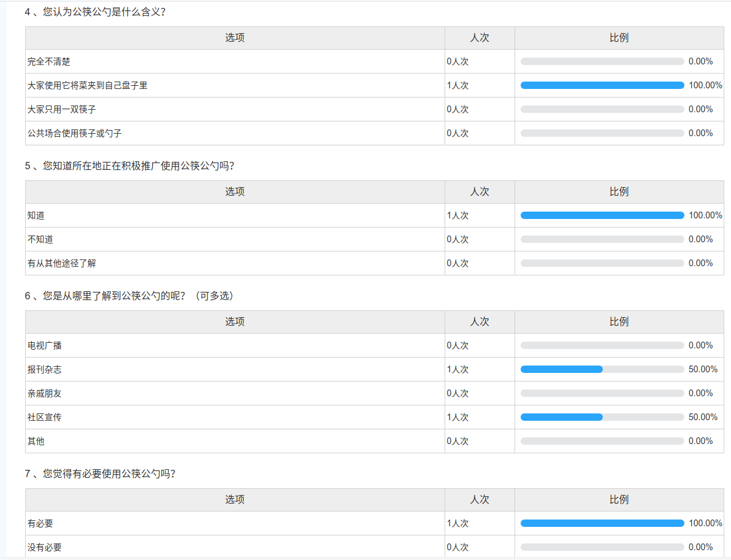Click the 100% bar in the 有必要 row
This screenshot has height=560, width=731.
coord(602,523)
